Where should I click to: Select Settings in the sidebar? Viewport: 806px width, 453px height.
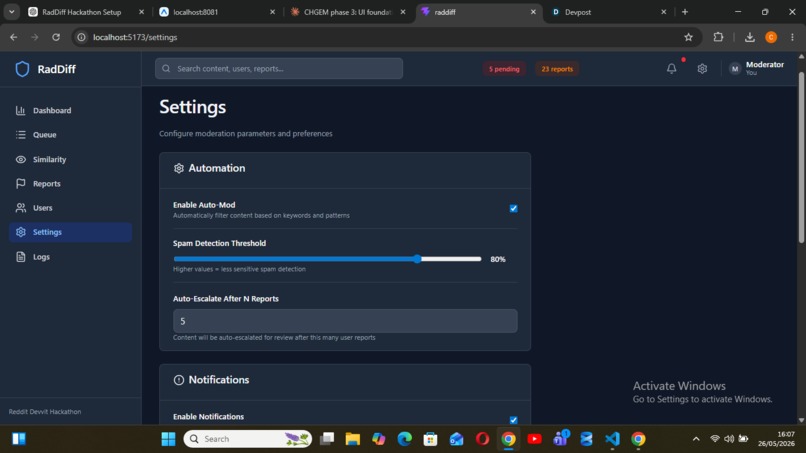pyautogui.click(x=70, y=232)
